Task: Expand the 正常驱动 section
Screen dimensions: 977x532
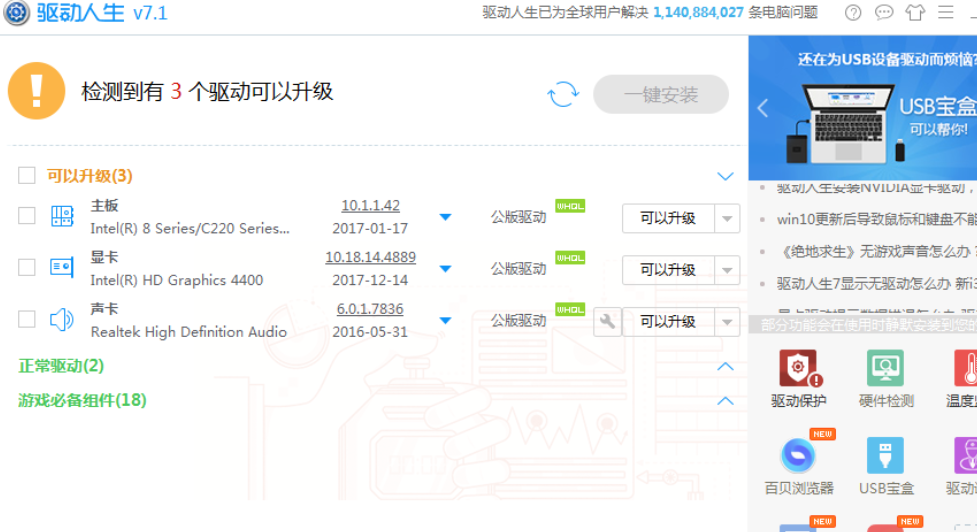Action: (x=726, y=366)
